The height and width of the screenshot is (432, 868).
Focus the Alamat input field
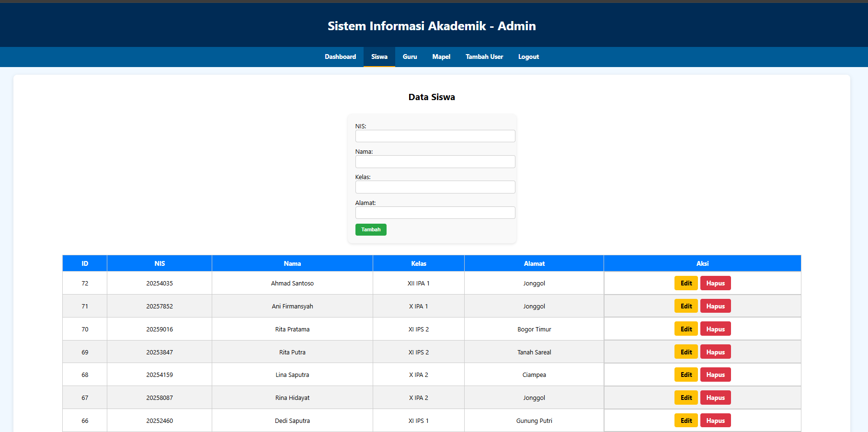tap(435, 213)
